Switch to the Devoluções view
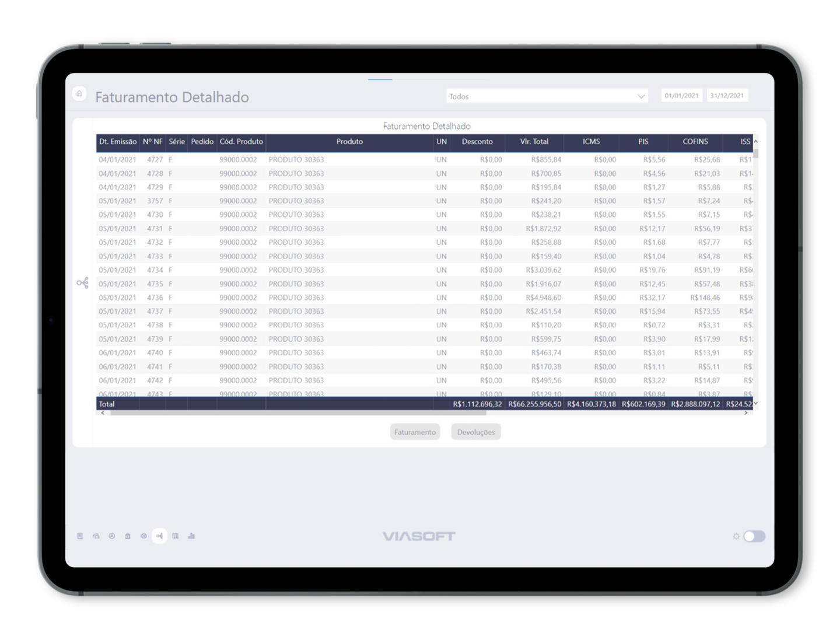 (475, 432)
